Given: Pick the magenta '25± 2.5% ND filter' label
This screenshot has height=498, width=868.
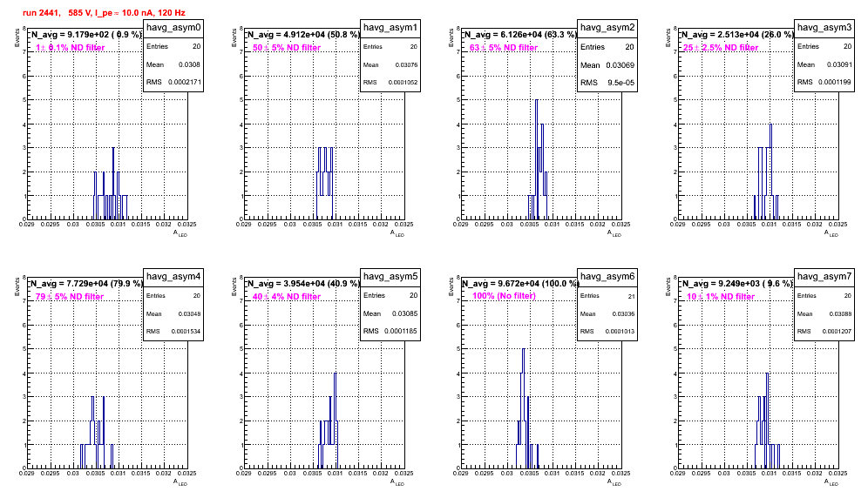Looking at the screenshot, I should [x=721, y=48].
